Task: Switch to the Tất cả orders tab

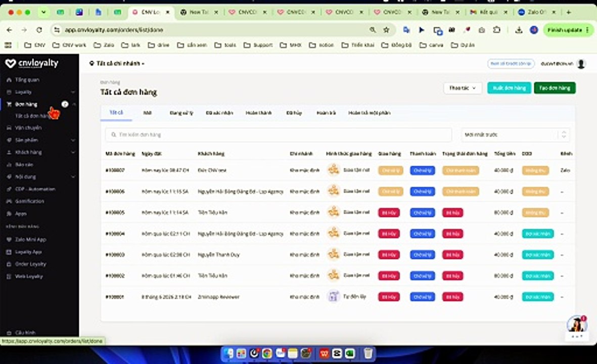Action: tap(116, 113)
